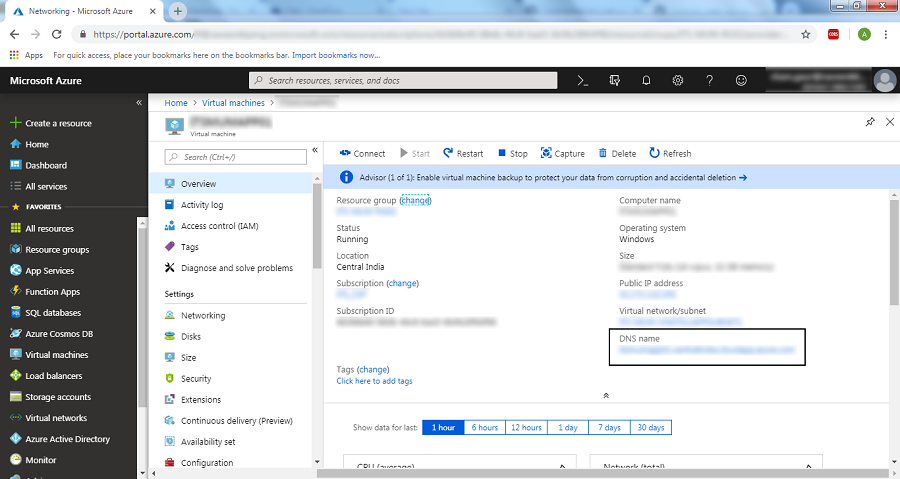
Task: Open the directory and subscription filter icon
Action: coord(615,81)
